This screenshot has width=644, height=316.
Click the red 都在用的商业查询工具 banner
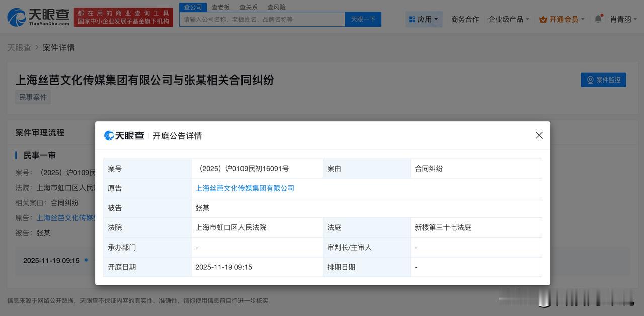click(x=123, y=17)
